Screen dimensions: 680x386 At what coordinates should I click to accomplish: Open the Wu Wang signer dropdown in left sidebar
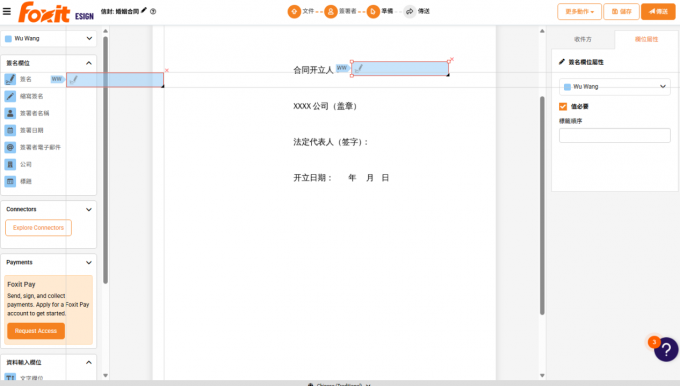tap(49, 39)
